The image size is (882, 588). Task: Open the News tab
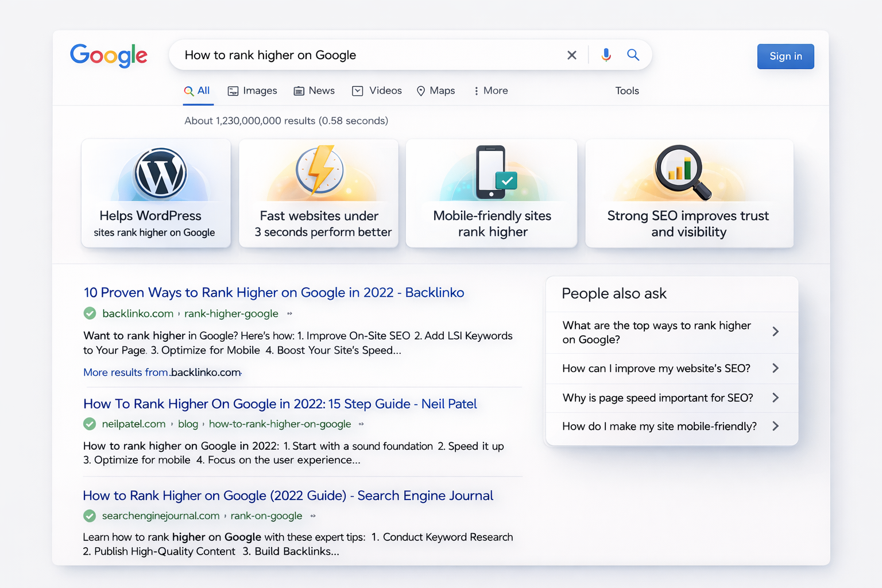(x=314, y=91)
